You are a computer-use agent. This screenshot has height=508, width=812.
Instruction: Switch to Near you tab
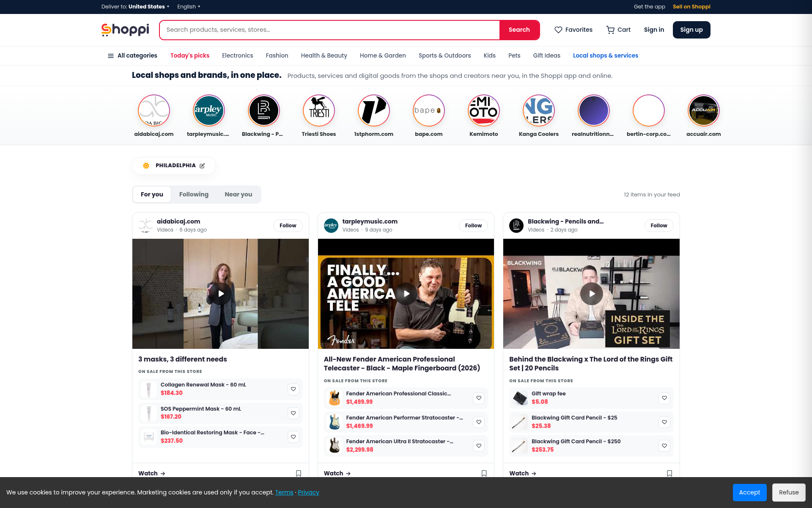tap(239, 194)
